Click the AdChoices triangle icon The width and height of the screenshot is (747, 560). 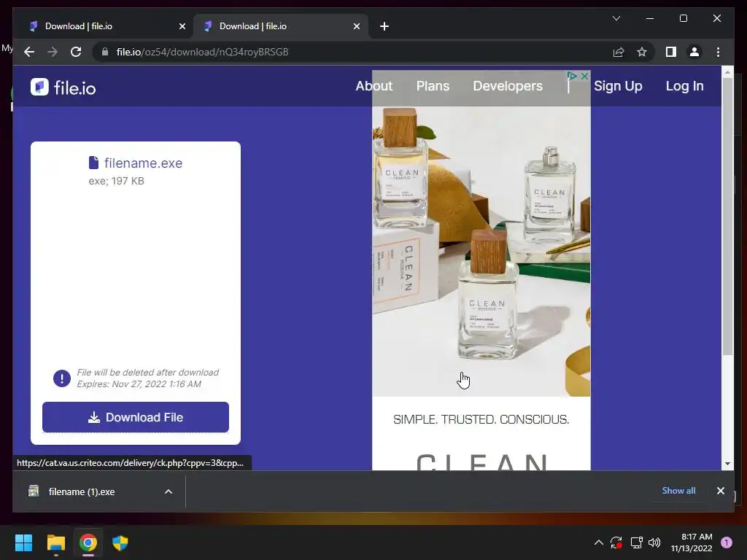coord(572,76)
